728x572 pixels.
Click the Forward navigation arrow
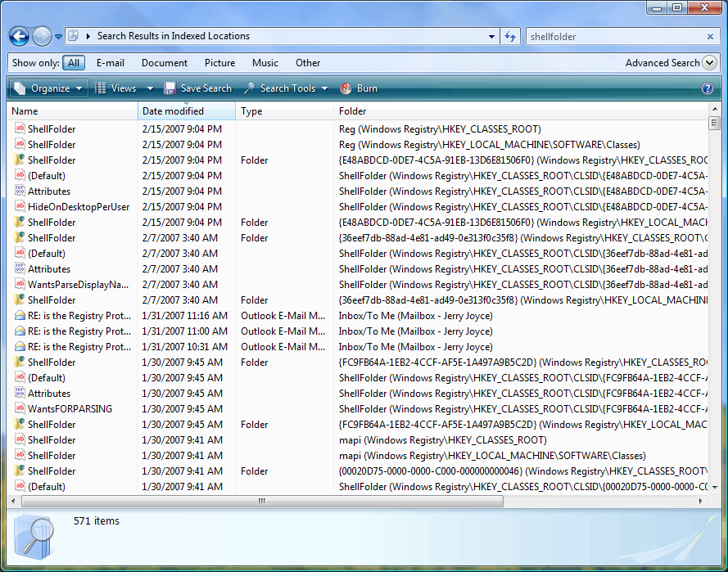click(x=42, y=36)
